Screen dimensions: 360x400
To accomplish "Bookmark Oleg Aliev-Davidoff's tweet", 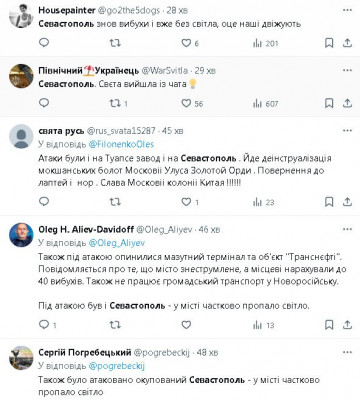I will [x=329, y=325].
